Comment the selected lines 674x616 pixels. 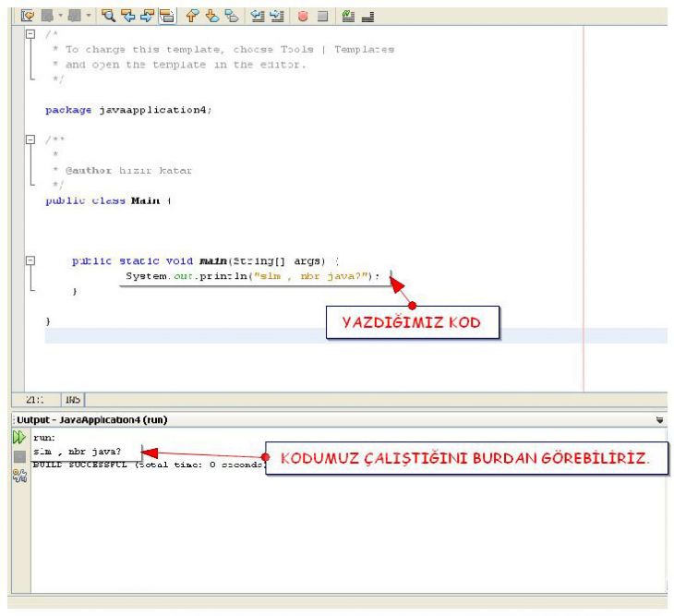point(348,16)
